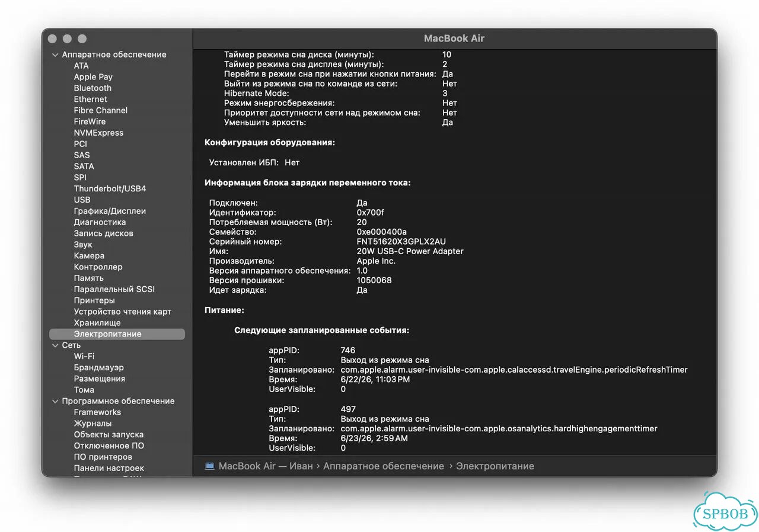
Task: Collapse the Аппаратное обеспечение section
Action: [55, 55]
